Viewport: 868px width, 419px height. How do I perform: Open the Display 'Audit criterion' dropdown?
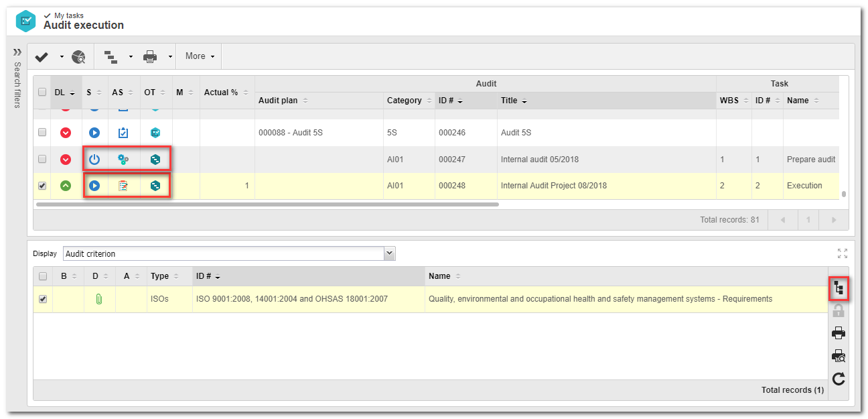[230, 253]
